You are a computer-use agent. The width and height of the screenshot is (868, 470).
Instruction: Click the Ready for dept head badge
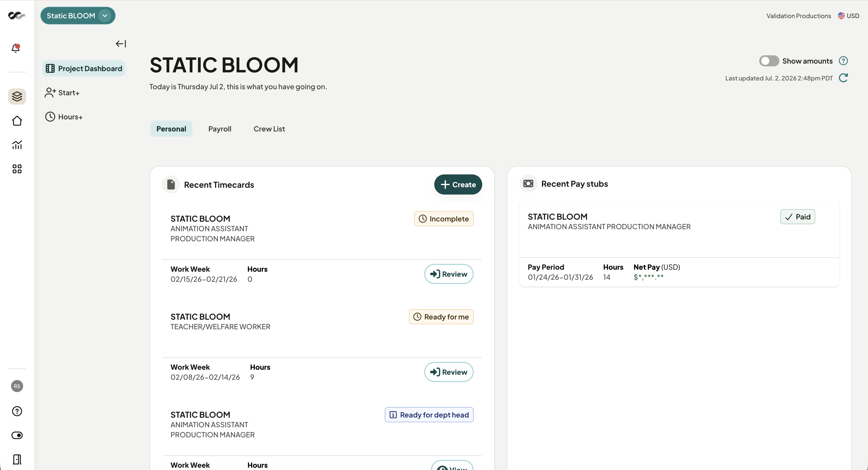pos(429,415)
